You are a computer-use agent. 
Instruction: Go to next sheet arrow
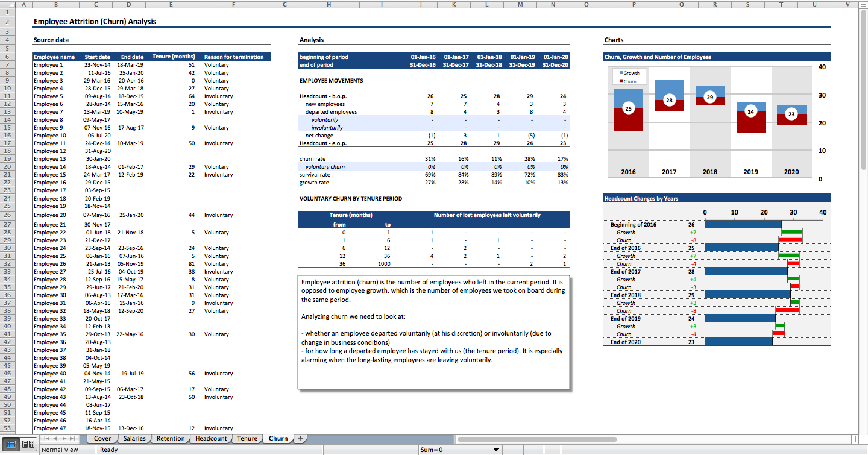[65, 438]
